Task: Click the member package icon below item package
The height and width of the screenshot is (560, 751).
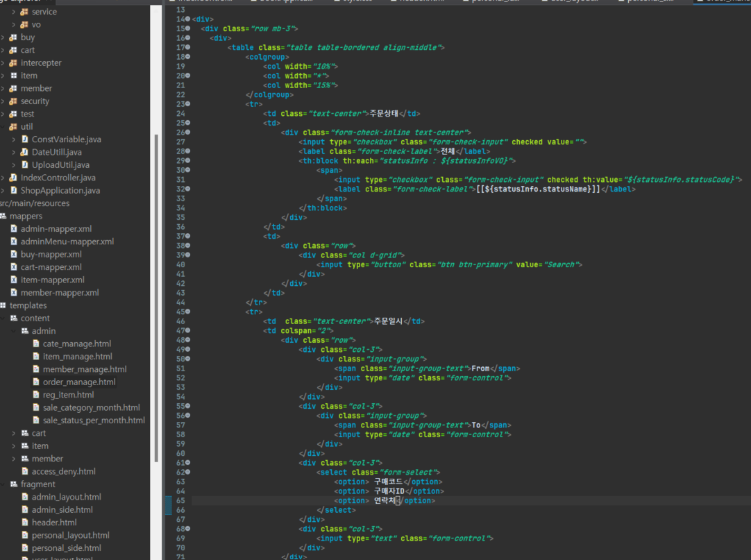Action: tap(13, 89)
